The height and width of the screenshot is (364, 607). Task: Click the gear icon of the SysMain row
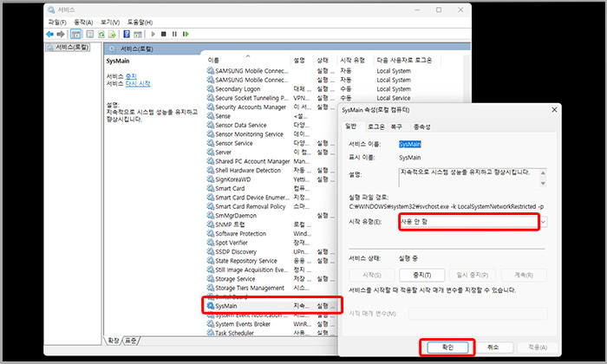click(210, 306)
